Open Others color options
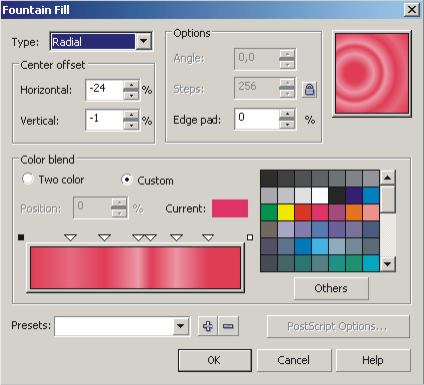424x385 pixels. coord(331,288)
